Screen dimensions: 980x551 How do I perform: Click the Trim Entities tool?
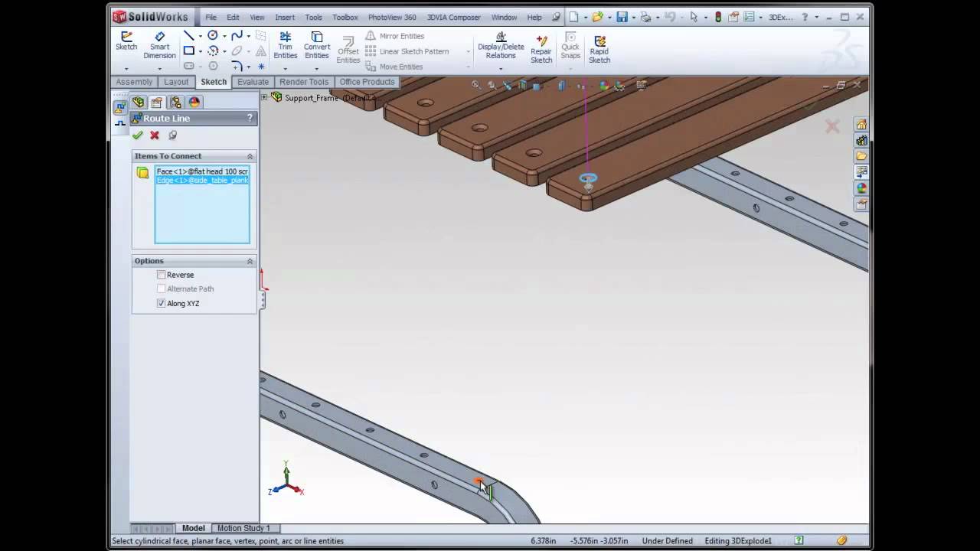[285, 46]
